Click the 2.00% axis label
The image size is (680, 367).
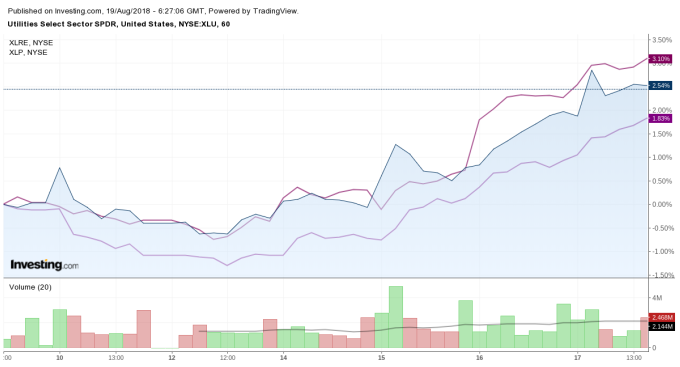point(662,110)
